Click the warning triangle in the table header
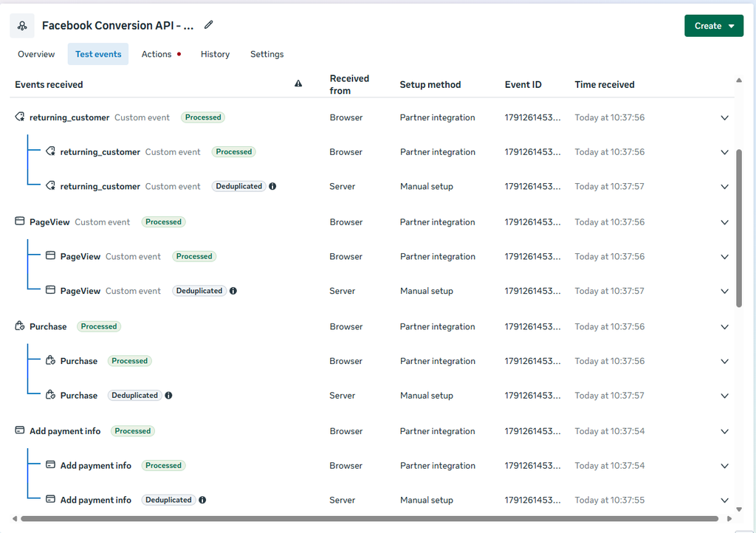Image resolution: width=756 pixels, height=533 pixels. pos(298,84)
